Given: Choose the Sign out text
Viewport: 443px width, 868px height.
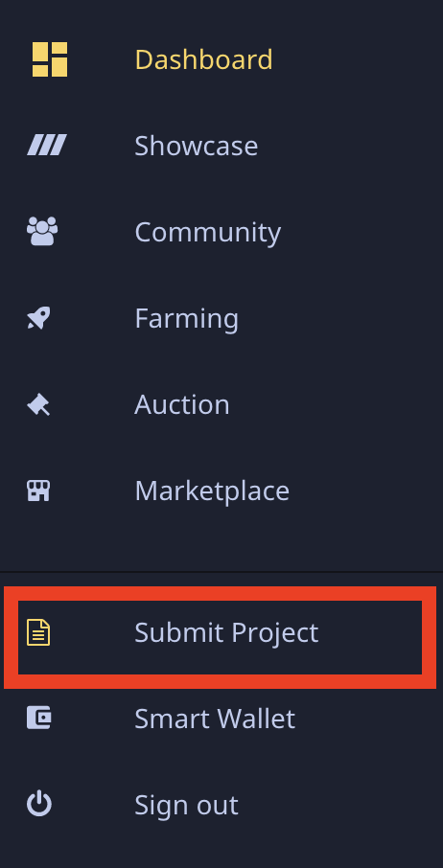Looking at the screenshot, I should coord(187,805).
